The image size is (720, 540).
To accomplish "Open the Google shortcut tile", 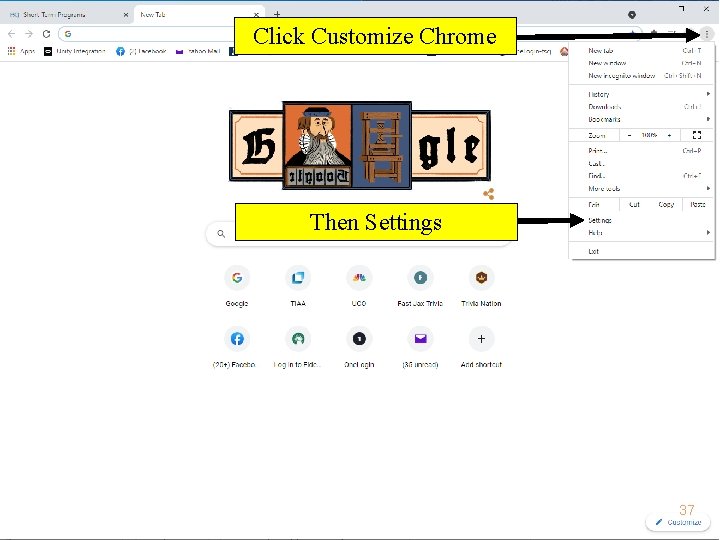I will pos(237,287).
